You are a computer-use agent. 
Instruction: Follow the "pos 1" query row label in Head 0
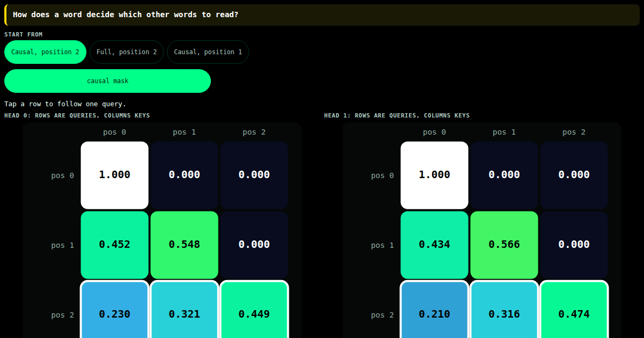click(63, 245)
